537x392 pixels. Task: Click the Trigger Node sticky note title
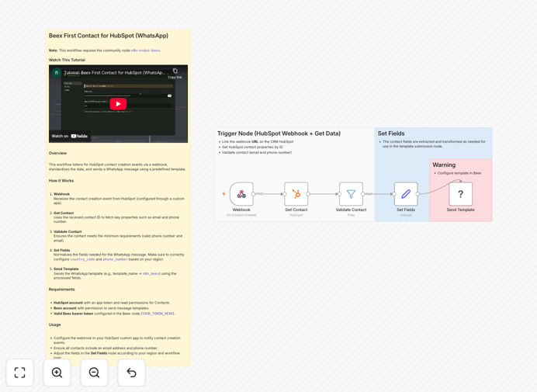pos(279,134)
